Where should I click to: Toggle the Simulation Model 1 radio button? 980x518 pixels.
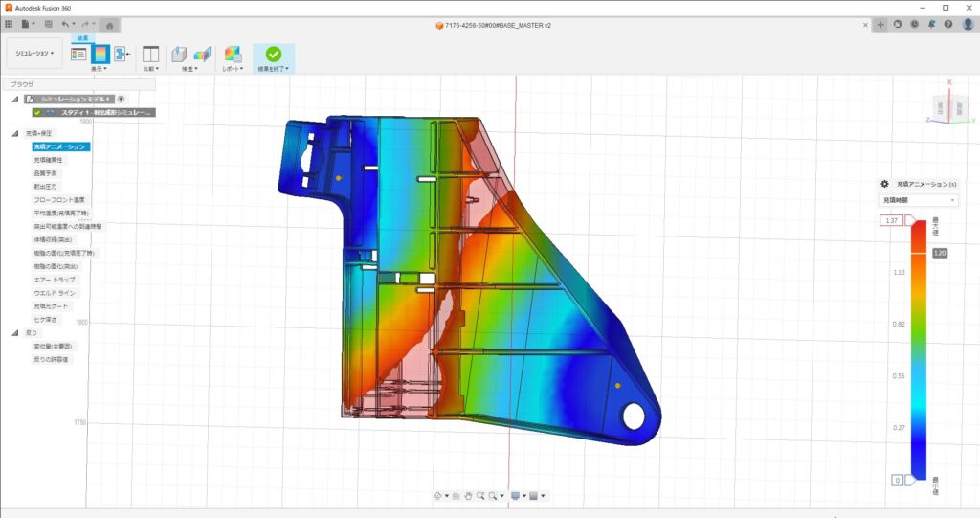(x=122, y=99)
